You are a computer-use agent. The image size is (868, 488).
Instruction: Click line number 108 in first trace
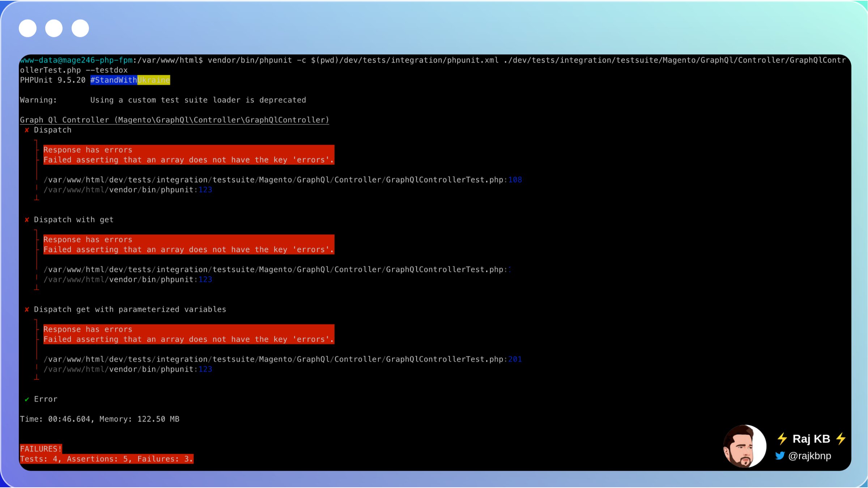pyautogui.click(x=515, y=180)
